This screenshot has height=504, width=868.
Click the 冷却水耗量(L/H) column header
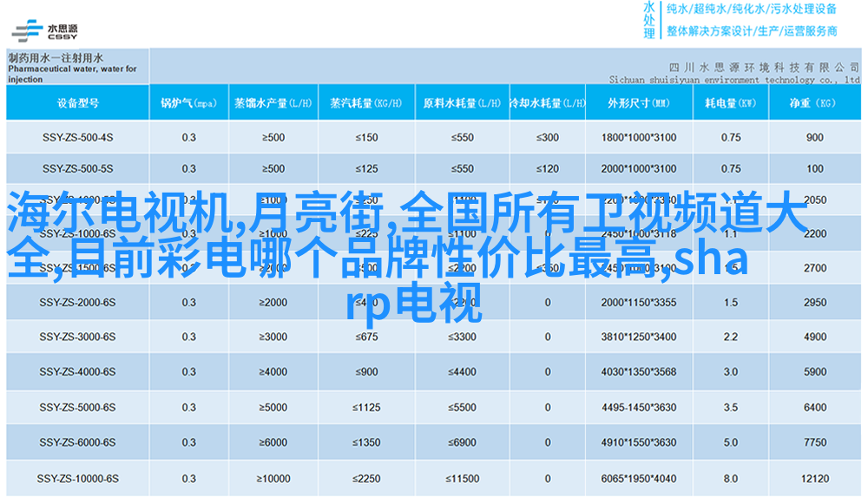547,103
